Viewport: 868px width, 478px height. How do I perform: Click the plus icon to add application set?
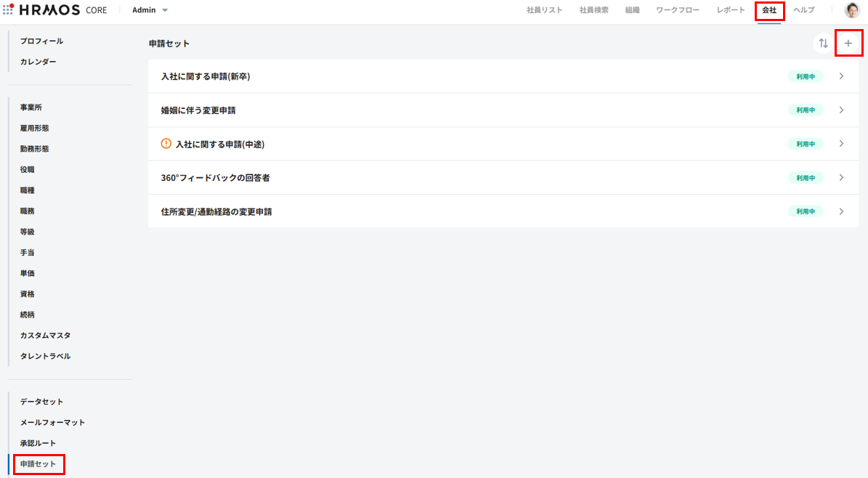(848, 44)
